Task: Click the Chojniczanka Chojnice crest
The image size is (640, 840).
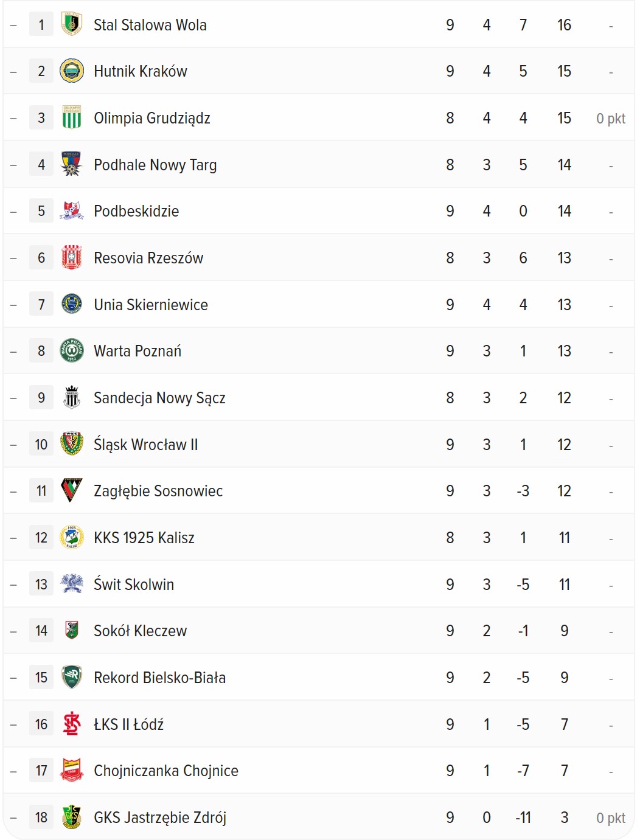Action: [x=72, y=771]
